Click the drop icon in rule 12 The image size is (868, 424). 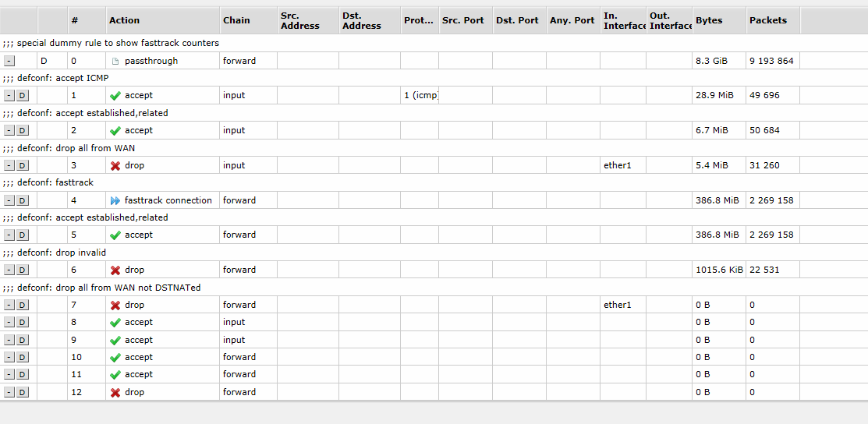(115, 392)
